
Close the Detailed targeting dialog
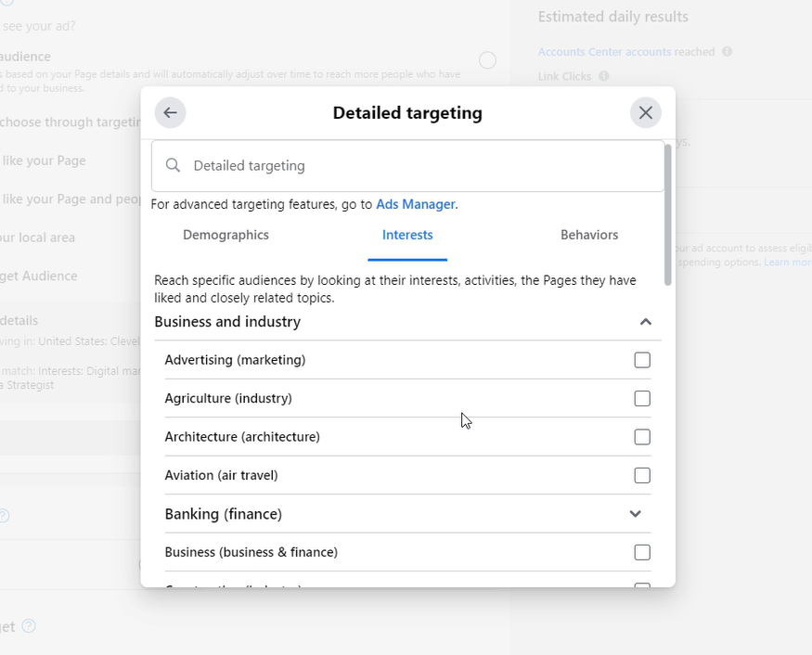646,112
